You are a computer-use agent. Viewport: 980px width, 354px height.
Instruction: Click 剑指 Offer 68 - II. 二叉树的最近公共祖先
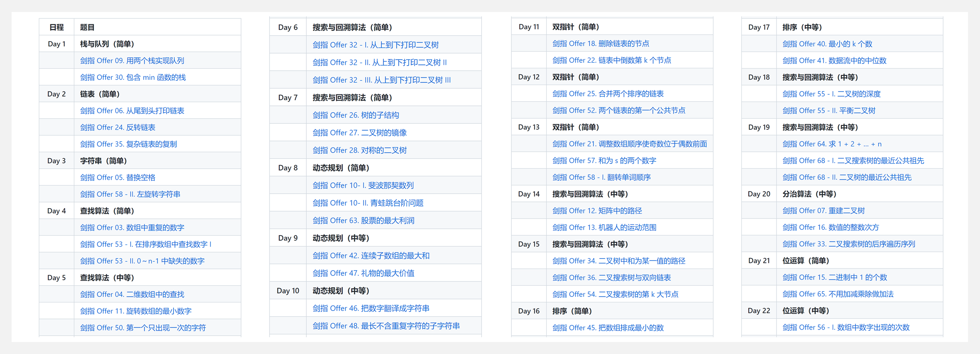[x=847, y=177]
